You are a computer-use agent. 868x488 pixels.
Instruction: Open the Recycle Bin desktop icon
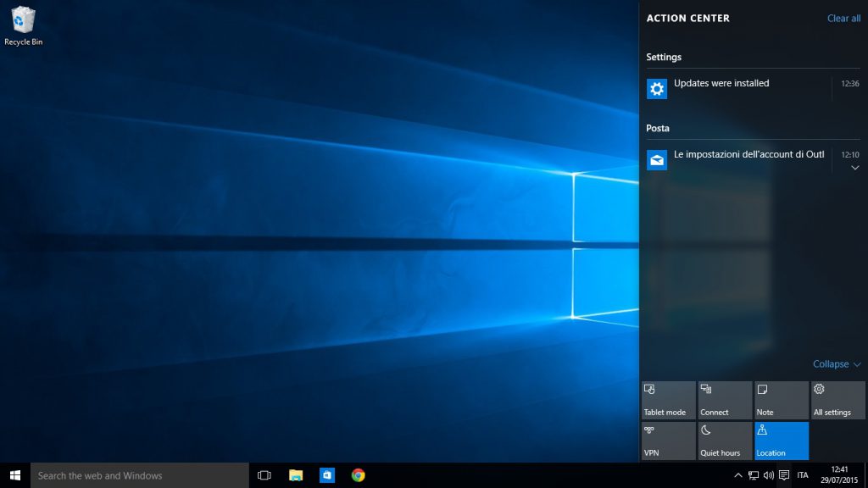click(x=23, y=26)
